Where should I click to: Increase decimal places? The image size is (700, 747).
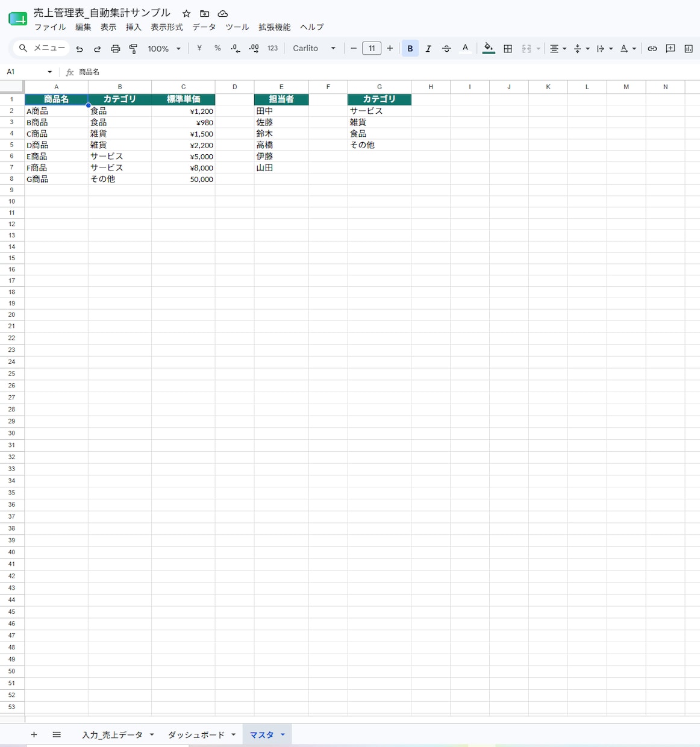click(x=254, y=48)
